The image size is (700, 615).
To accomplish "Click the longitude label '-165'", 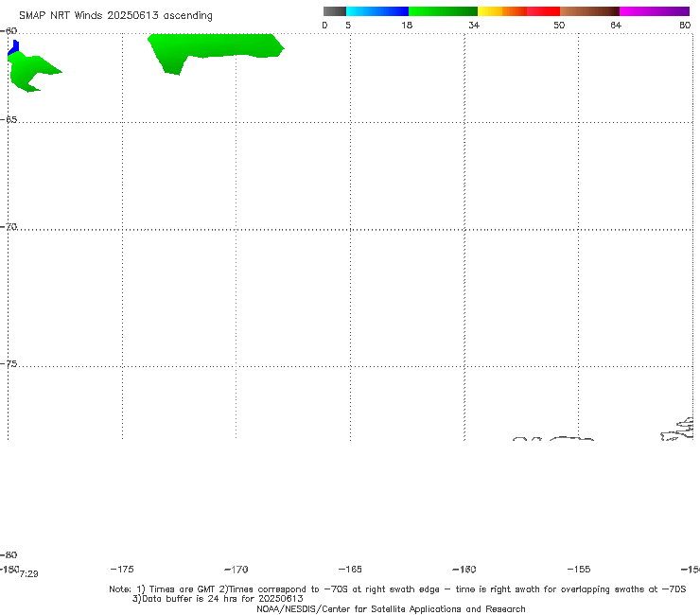I will 350,569.
